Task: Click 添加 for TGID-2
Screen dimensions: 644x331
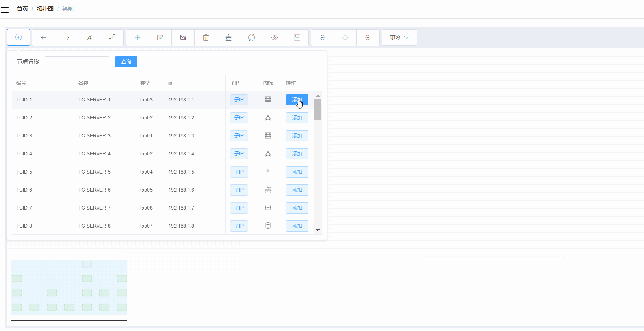Action: click(x=297, y=118)
